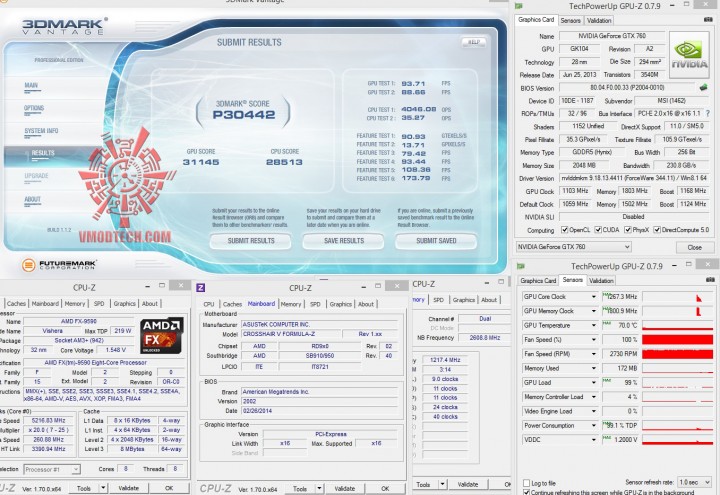Open the SPD tab in the CPU-Z Mainboard window
Viewport: 720px width, 495px height.
coord(315,304)
